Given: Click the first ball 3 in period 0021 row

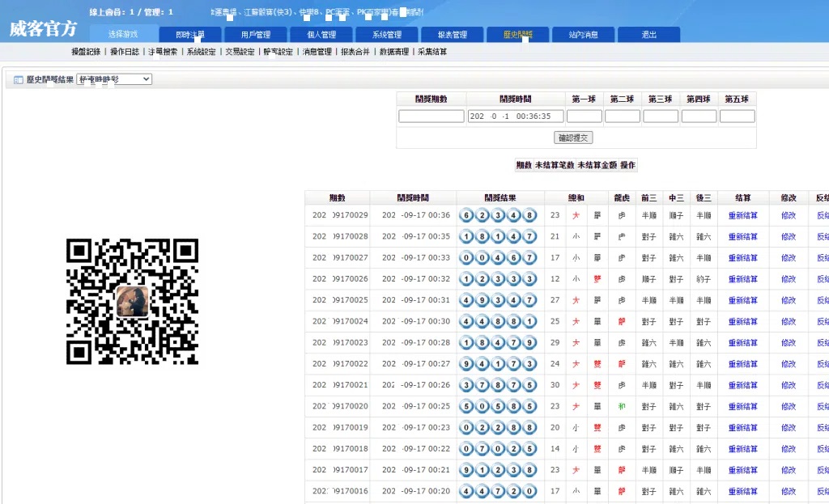Looking at the screenshot, I should pos(466,385).
